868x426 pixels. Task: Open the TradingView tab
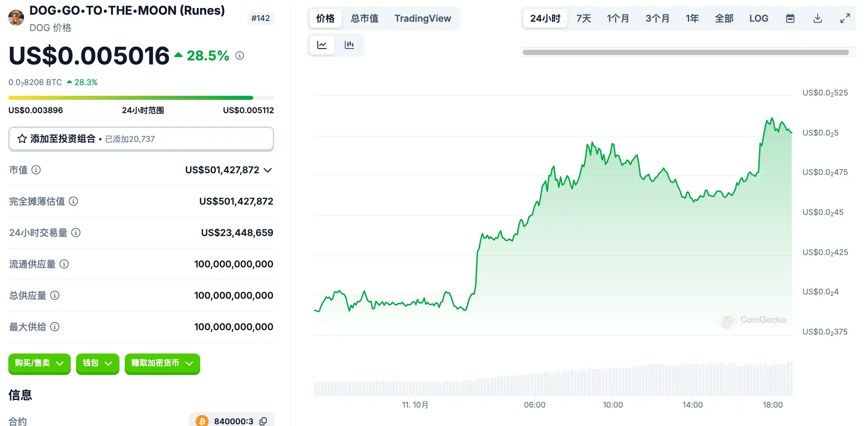click(x=423, y=18)
